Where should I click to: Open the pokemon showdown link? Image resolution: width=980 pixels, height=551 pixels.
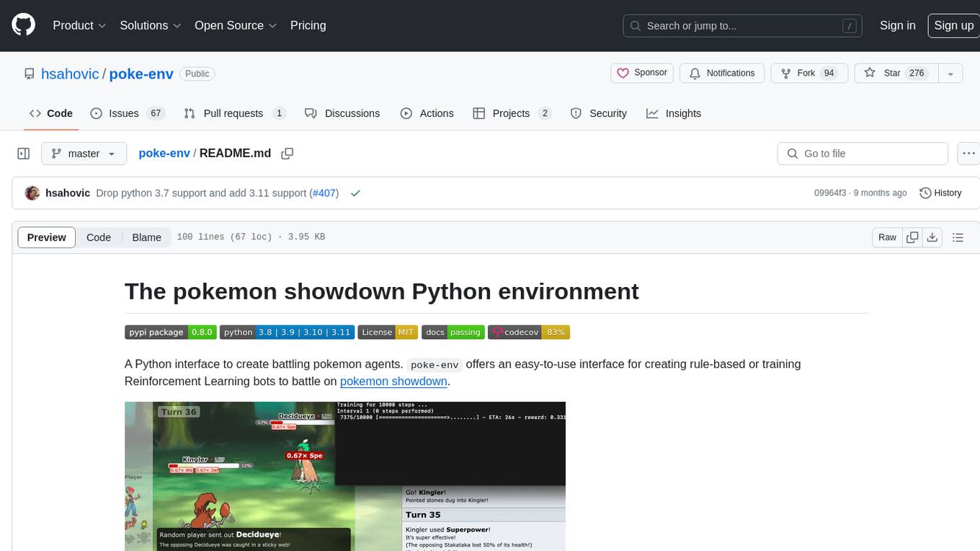393,382
